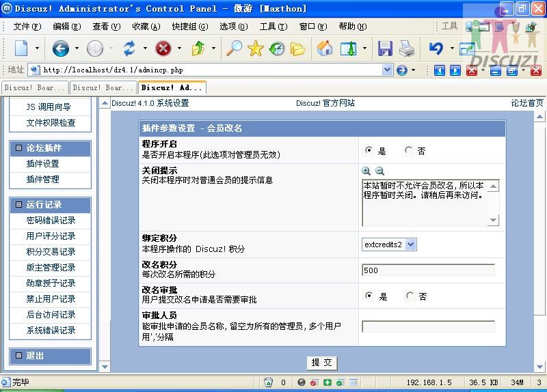
Task: Open 密码错误记录 in the sidebar
Action: 51,221
